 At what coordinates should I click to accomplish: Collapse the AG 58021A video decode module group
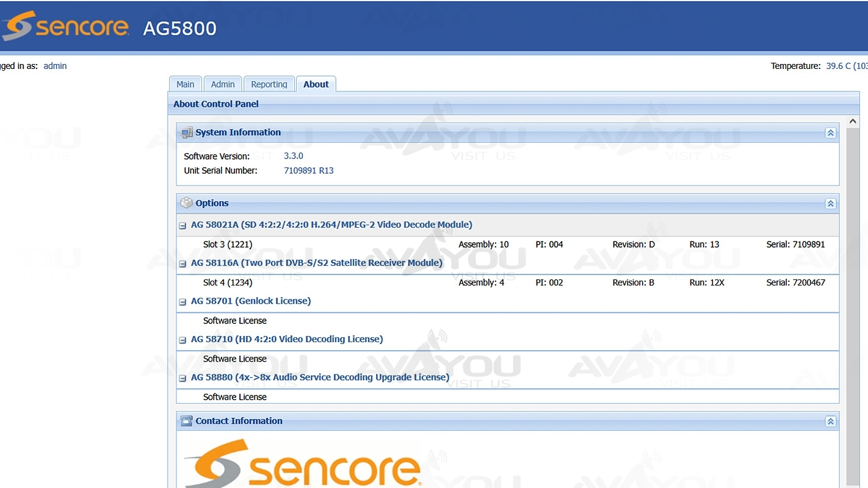183,226
